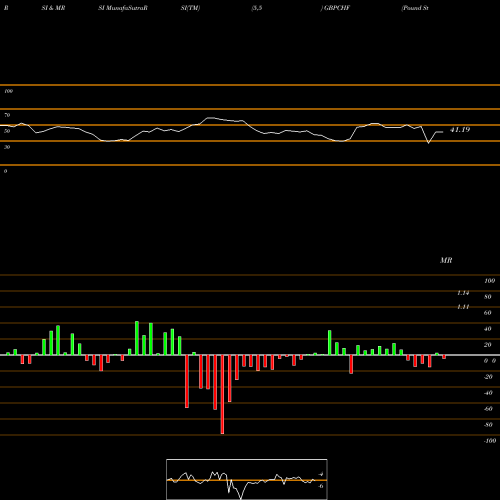
Task: Click the MR axis label "-40"
Action: pyautogui.click(x=488, y=393)
